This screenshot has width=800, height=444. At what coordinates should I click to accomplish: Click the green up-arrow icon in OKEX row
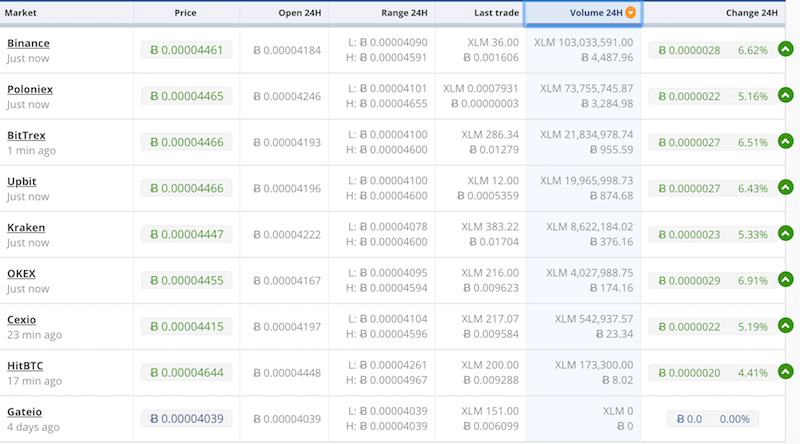pos(786,279)
